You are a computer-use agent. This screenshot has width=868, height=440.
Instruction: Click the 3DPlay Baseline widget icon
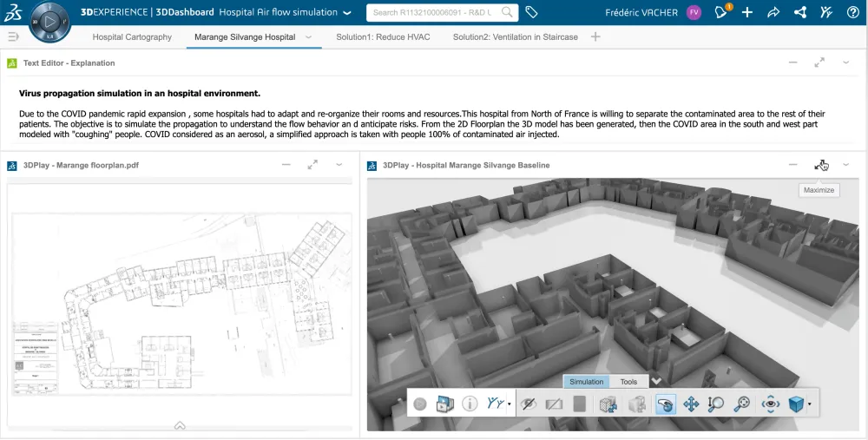pyautogui.click(x=372, y=166)
